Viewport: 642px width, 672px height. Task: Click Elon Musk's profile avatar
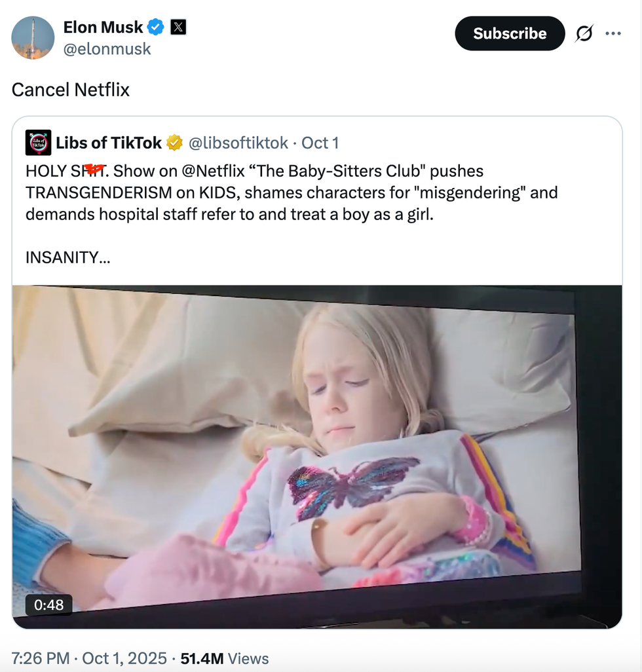coord(33,38)
